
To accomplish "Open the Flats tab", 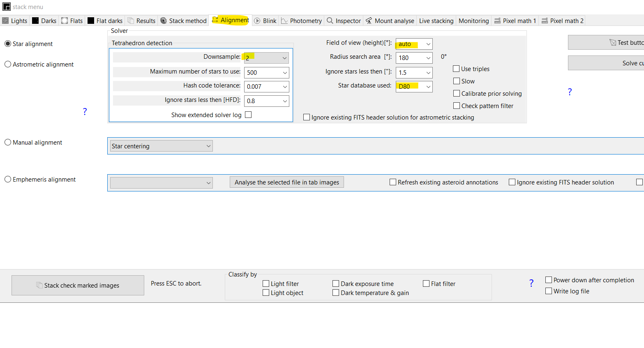I will click(72, 21).
